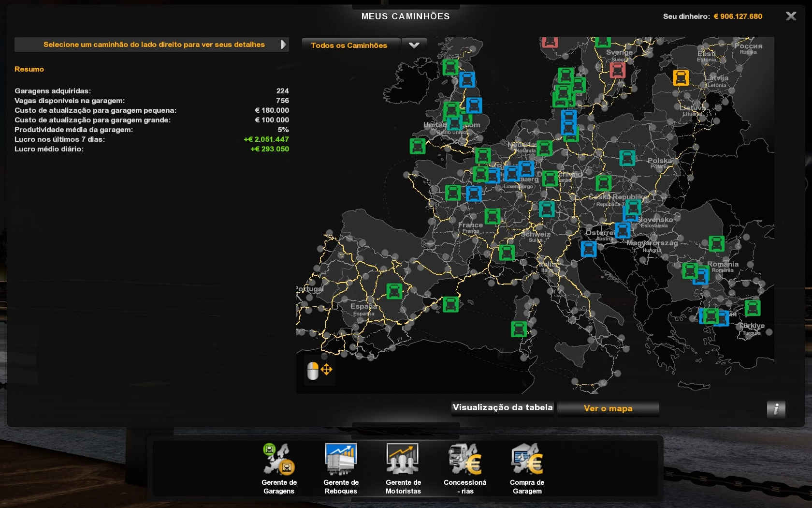This screenshot has width=812, height=508.
Task: Select the green garage marker in España
Action: click(x=394, y=291)
